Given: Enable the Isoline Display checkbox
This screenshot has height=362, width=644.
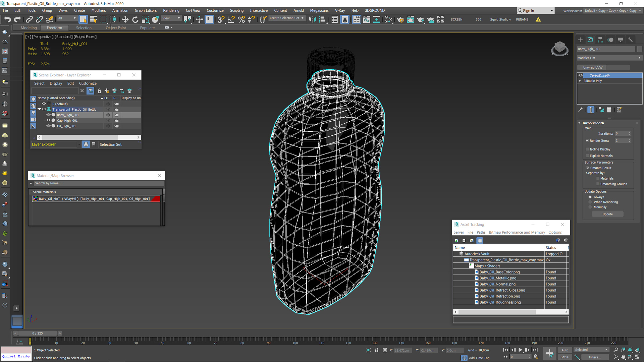Looking at the screenshot, I should tap(587, 149).
